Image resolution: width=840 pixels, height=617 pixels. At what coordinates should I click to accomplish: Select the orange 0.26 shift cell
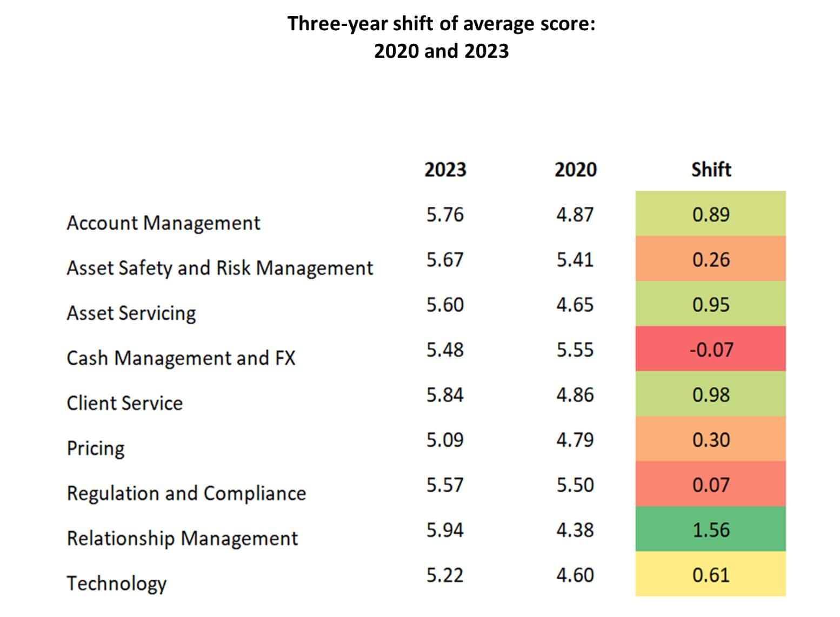tap(710, 259)
